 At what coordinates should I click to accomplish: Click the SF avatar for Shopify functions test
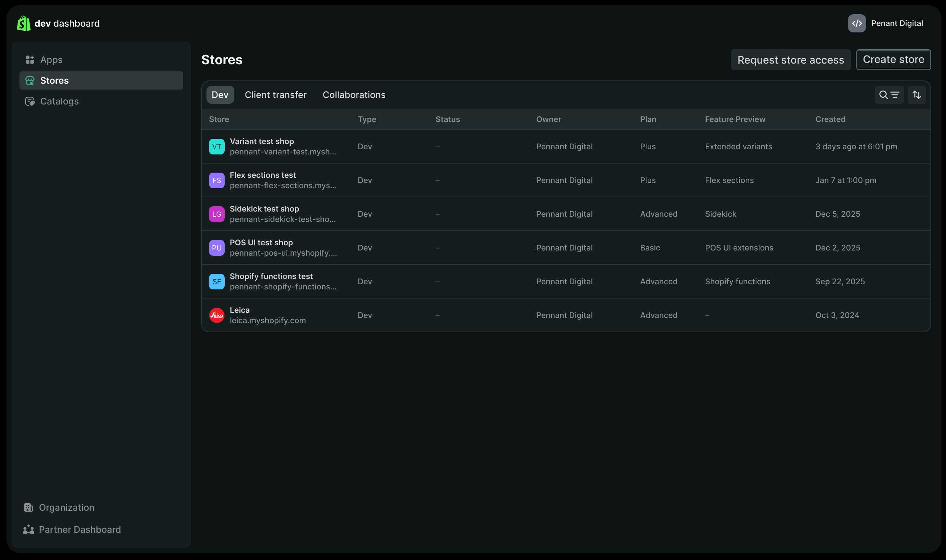(217, 282)
